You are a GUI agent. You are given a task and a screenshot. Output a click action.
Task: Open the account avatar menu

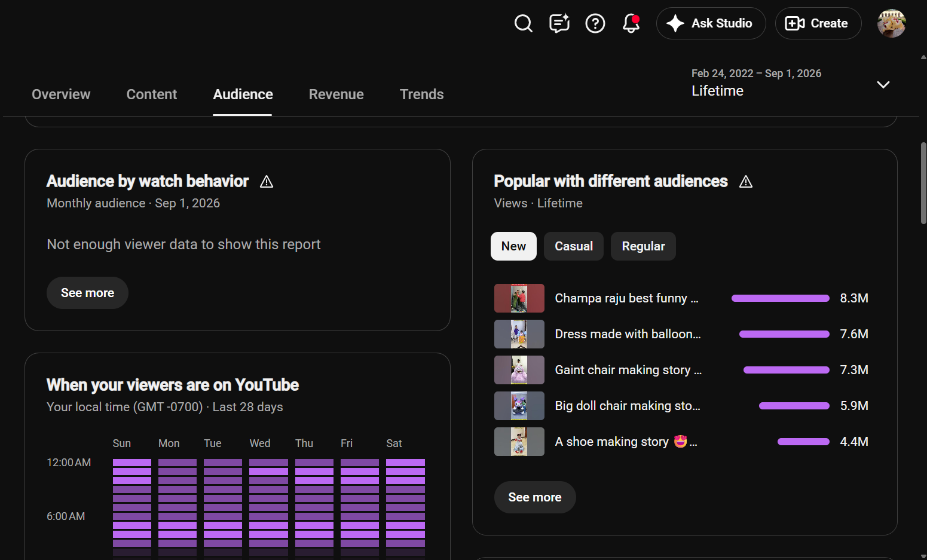click(x=891, y=23)
